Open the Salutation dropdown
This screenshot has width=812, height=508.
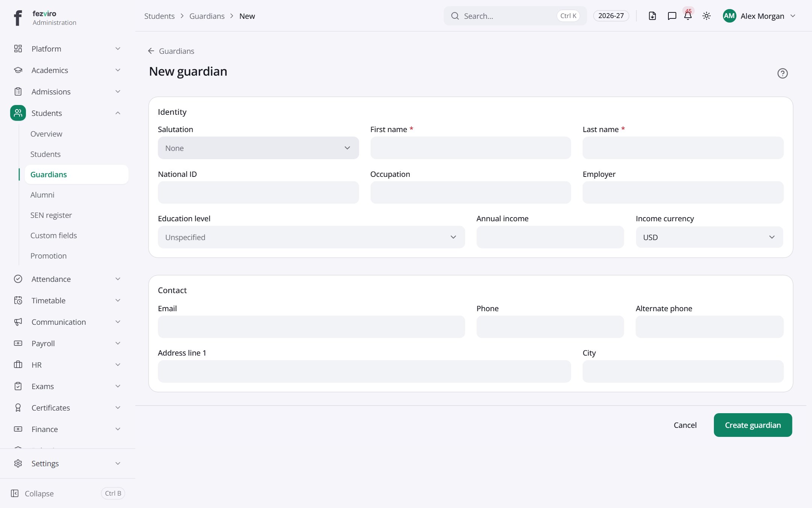coord(258,148)
